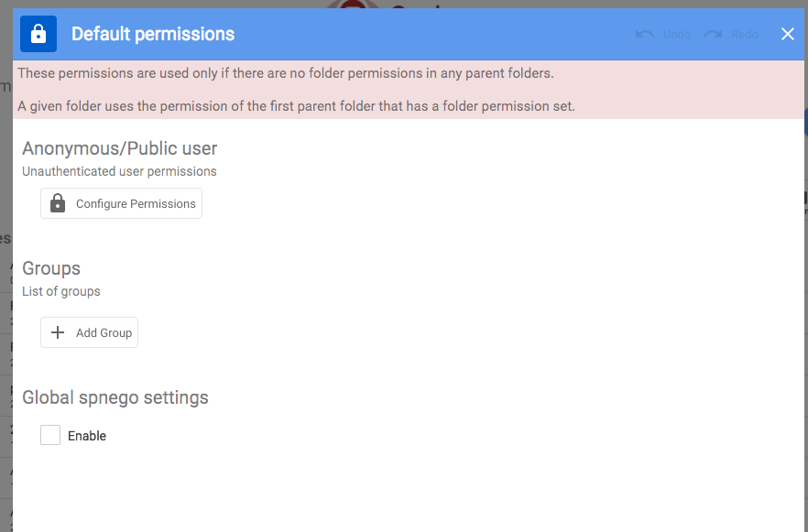Click the Undo arrow icon
Screen dimensions: 808x532
tap(645, 34)
